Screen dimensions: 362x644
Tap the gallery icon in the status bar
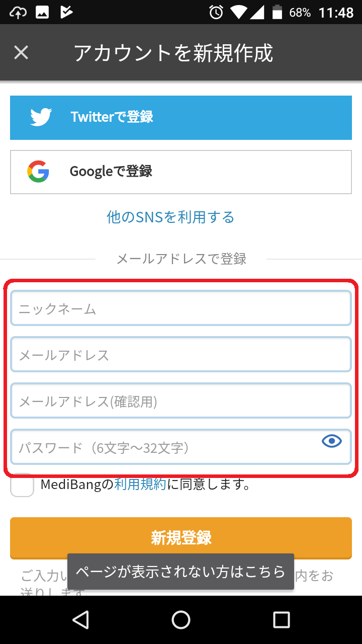[42, 12]
